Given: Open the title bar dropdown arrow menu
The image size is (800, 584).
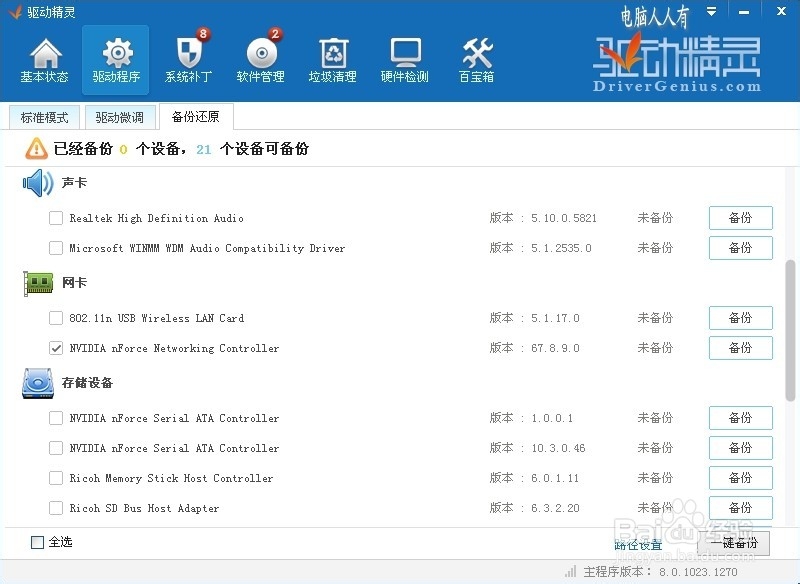Looking at the screenshot, I should point(709,11).
